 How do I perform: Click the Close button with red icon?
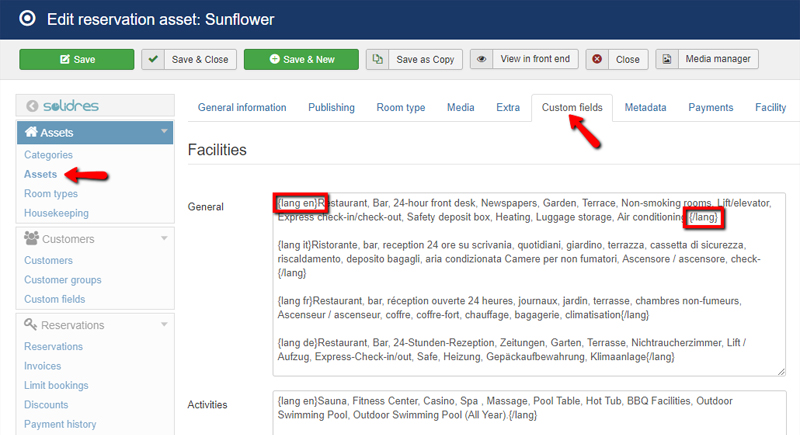click(x=617, y=59)
